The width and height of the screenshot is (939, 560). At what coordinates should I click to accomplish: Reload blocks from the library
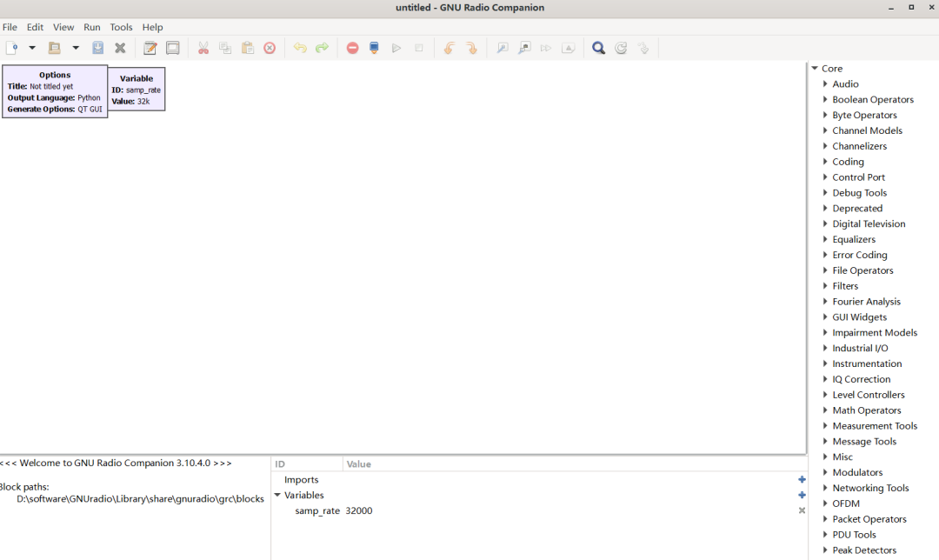pos(621,48)
